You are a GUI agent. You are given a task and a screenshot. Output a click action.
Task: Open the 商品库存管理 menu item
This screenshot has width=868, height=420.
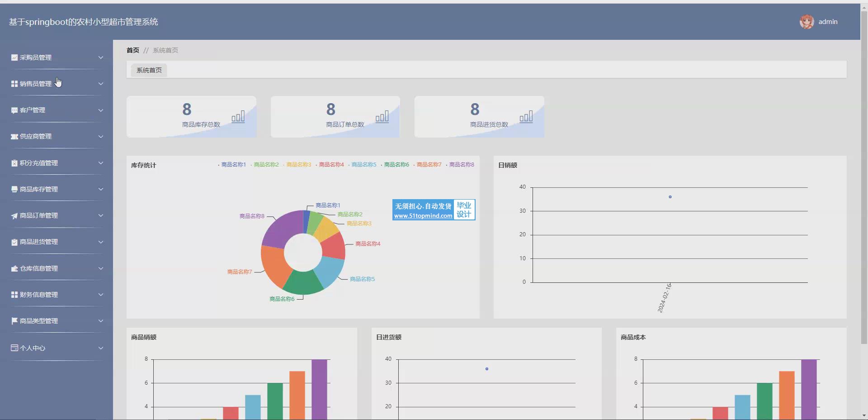(57, 189)
